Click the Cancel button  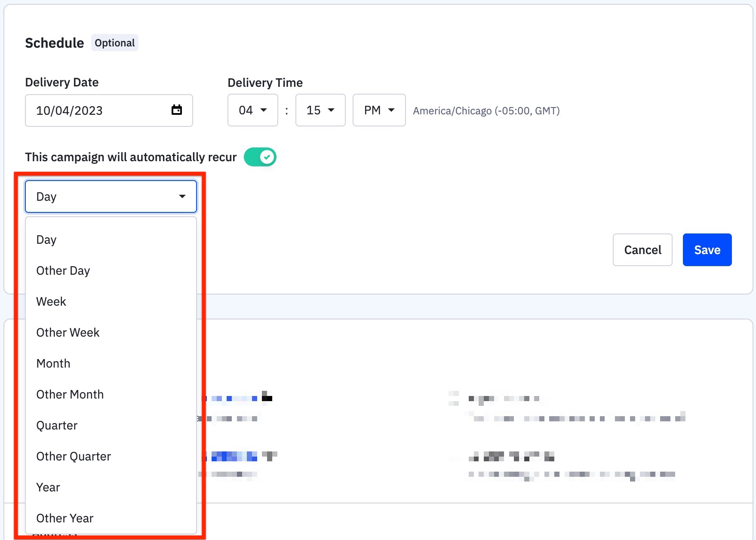point(642,250)
